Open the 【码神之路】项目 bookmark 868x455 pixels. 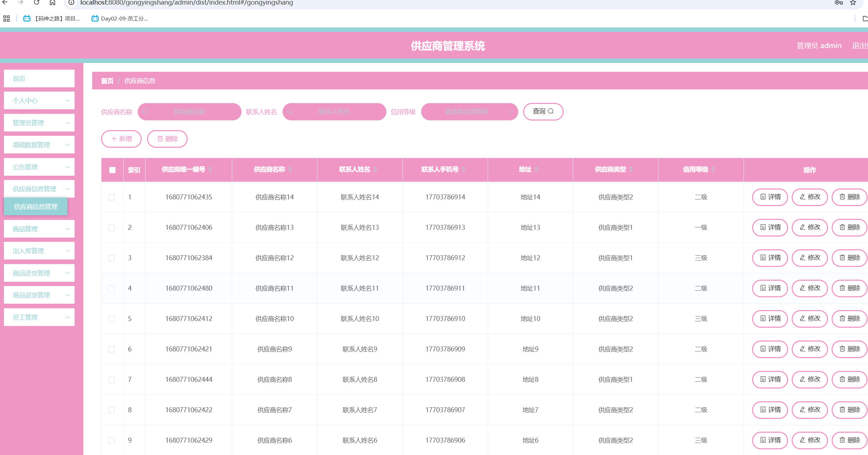pos(52,19)
